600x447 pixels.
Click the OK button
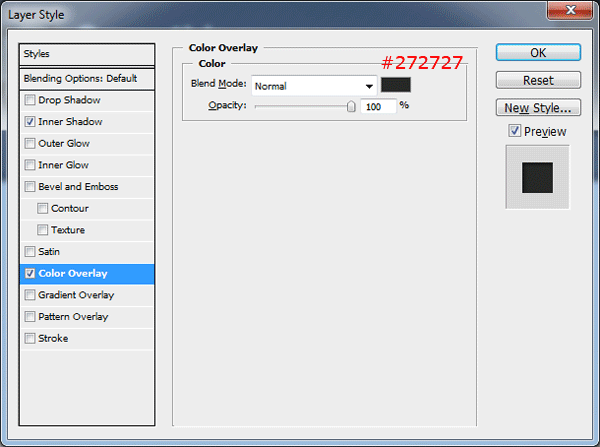(x=538, y=52)
